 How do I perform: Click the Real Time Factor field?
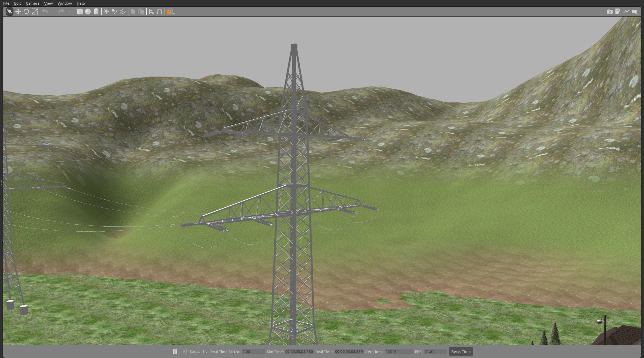pos(253,352)
